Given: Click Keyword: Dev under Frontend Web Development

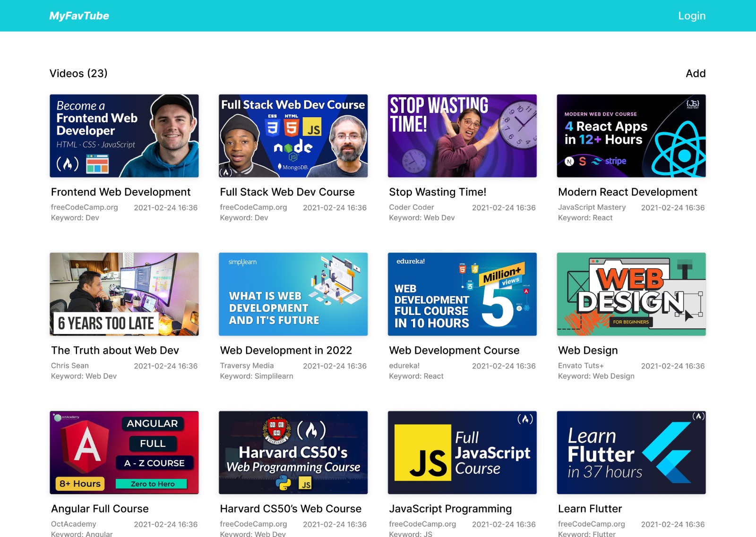Looking at the screenshot, I should click(75, 218).
